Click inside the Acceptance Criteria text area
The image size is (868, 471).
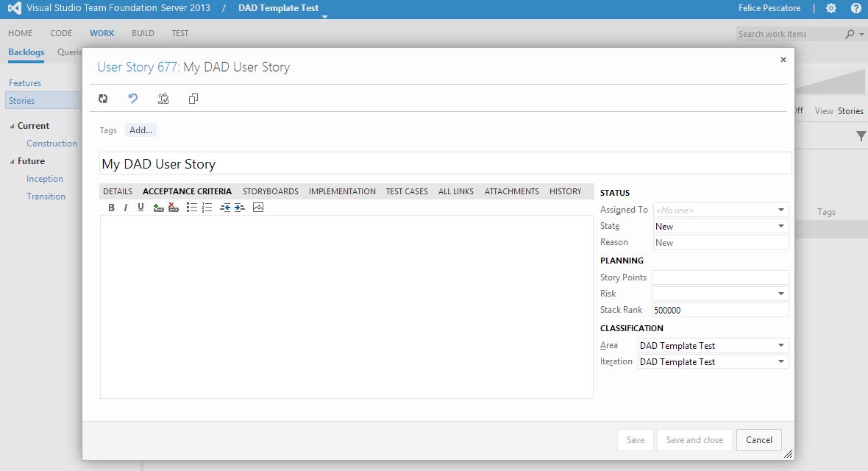click(x=346, y=307)
